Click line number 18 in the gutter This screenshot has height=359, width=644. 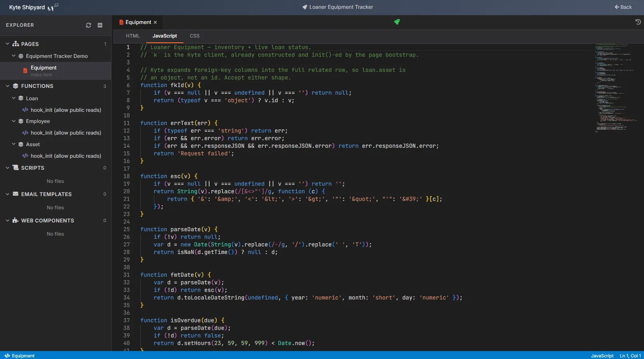click(126, 176)
